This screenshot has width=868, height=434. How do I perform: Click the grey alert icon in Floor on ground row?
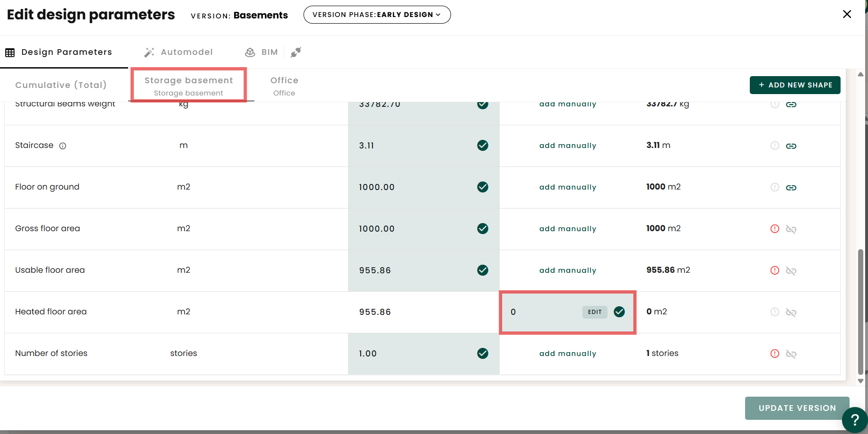[775, 187]
